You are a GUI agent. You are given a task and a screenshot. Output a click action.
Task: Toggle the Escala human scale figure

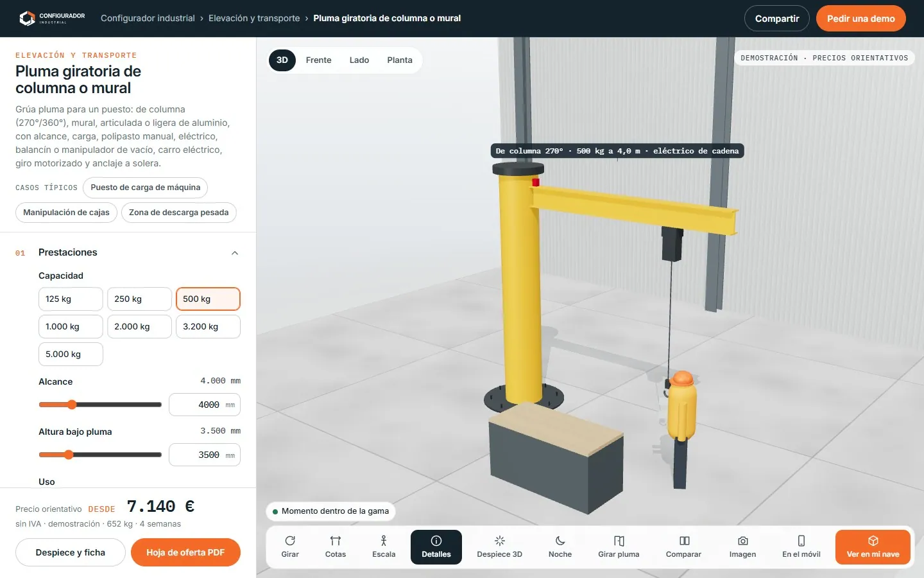(384, 547)
